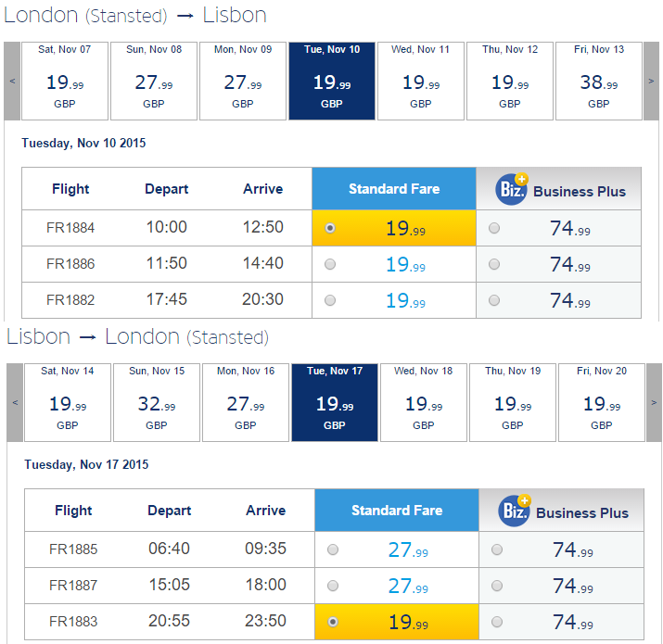Image resolution: width=663 pixels, height=644 pixels.
Task: Show later return dates with right arrow
Action: [x=654, y=402]
